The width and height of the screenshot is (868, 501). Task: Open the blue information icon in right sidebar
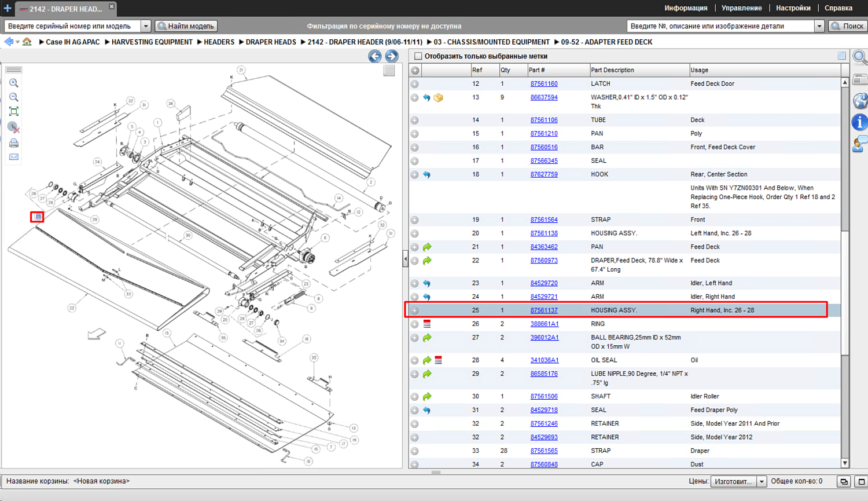point(860,122)
